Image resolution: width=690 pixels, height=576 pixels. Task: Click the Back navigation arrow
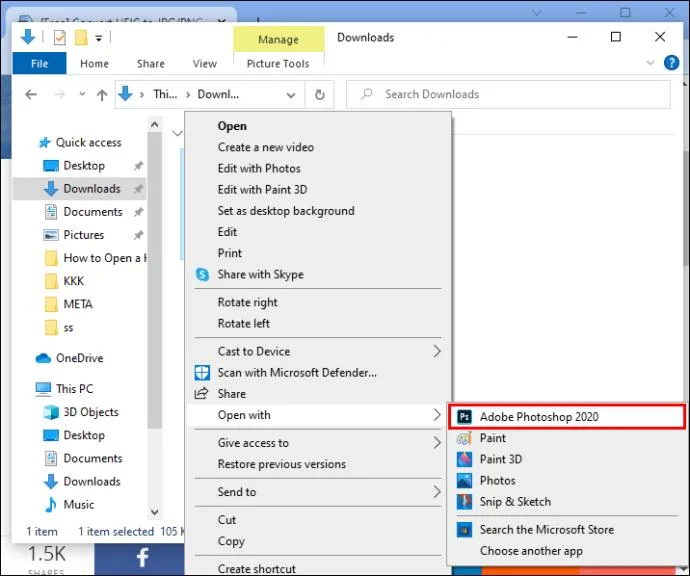coord(31,94)
